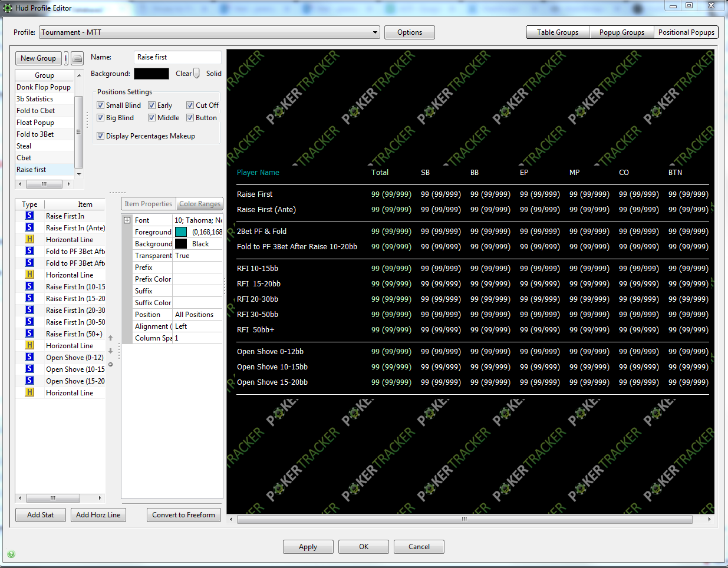The height and width of the screenshot is (568, 728).
Task: Open the Alignment value Left
Action: [197, 326]
